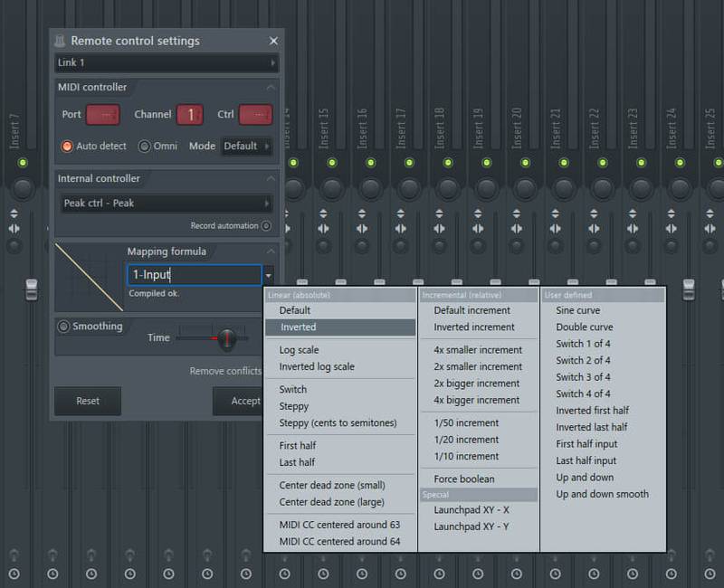Toggle Record automation
This screenshot has width=724, height=588.
pos(266,226)
